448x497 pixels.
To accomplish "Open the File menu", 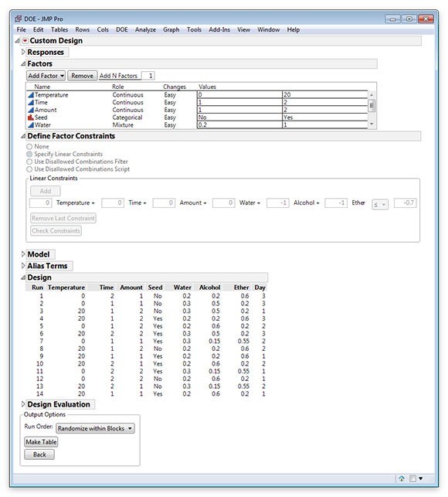I will (21, 30).
